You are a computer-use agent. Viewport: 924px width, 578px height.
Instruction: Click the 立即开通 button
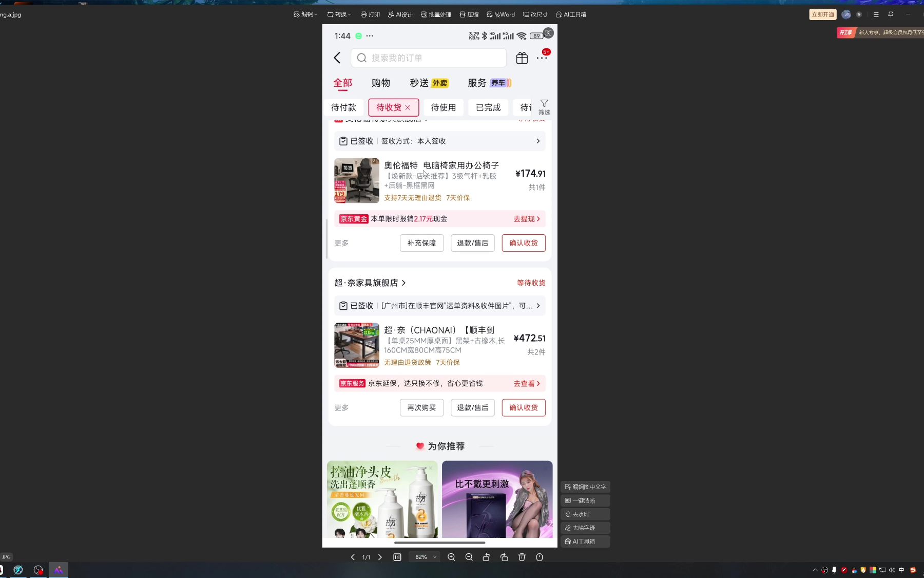point(822,14)
